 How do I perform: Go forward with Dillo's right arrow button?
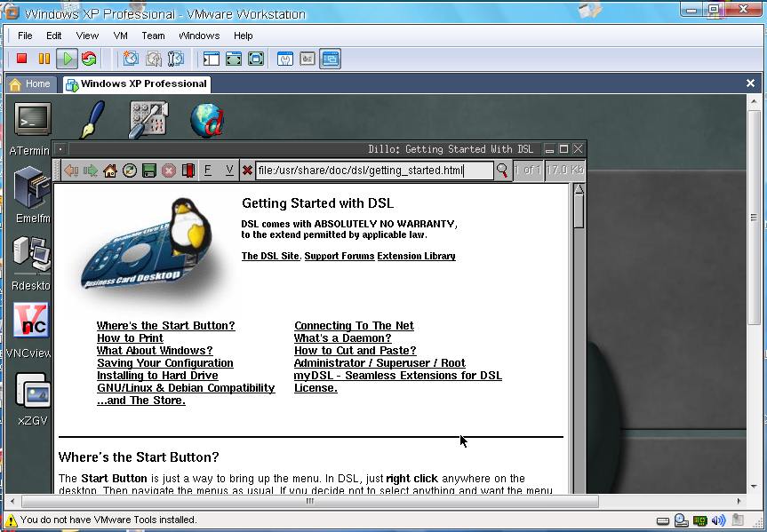pos(91,171)
